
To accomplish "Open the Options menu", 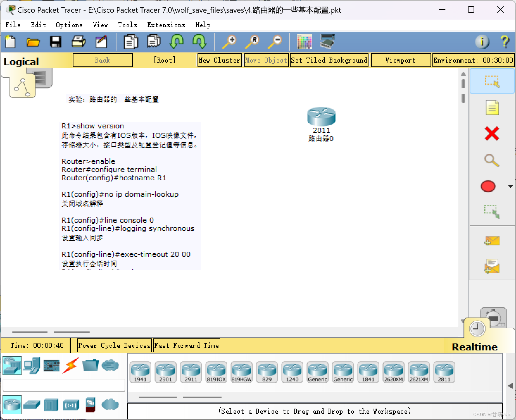I will point(69,25).
